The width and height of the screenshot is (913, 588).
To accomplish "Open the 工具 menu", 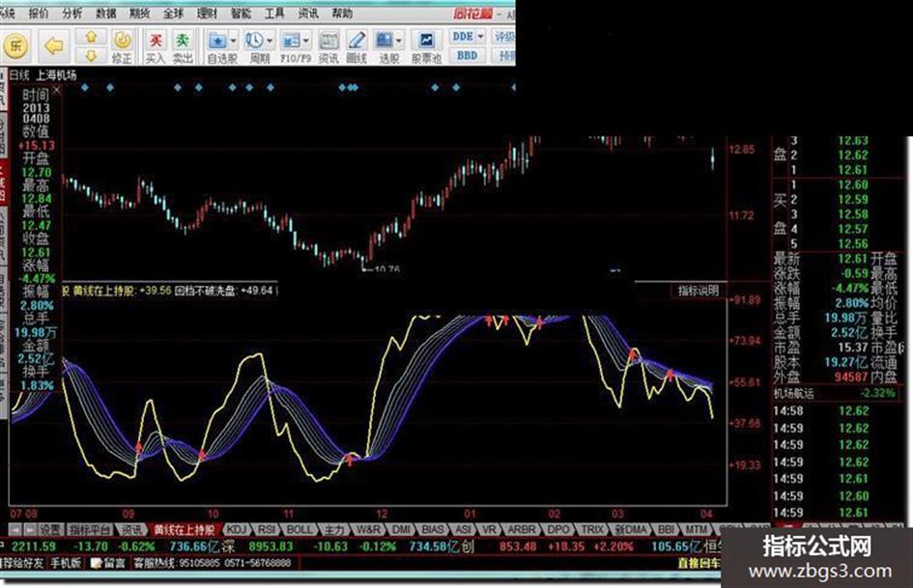I will [274, 14].
